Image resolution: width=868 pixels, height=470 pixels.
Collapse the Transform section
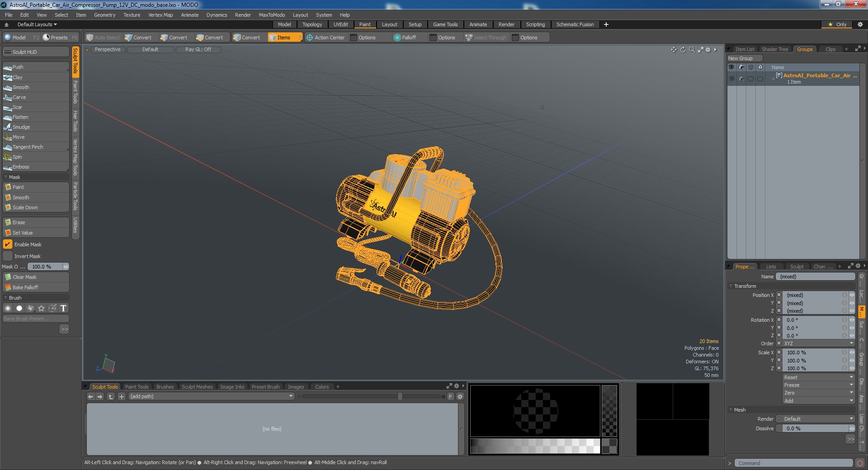(731, 286)
